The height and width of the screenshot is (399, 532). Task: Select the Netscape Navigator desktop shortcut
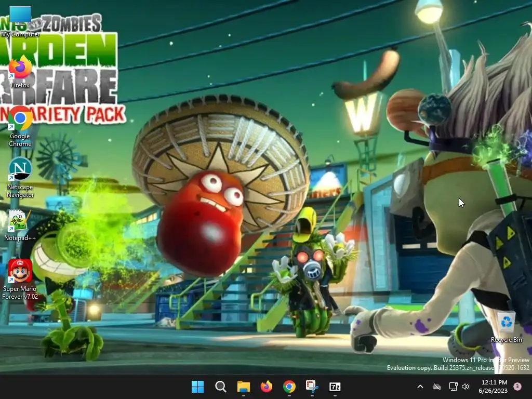click(20, 178)
